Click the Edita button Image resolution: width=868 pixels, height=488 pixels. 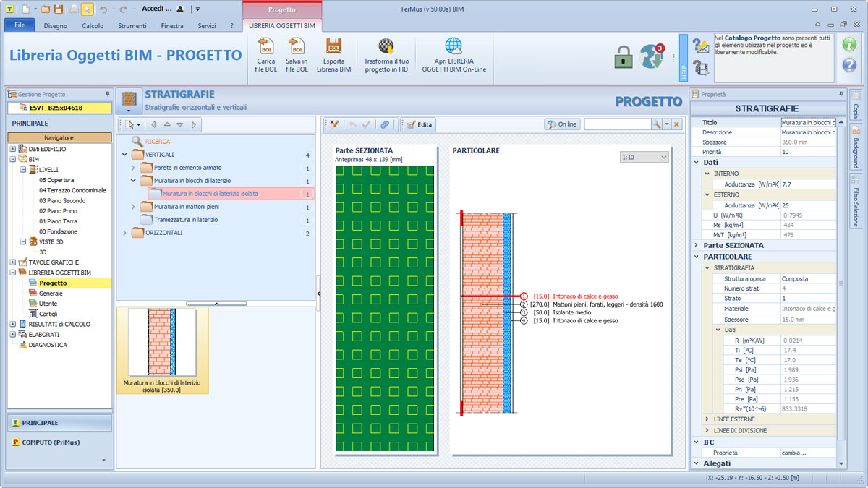[x=419, y=124]
